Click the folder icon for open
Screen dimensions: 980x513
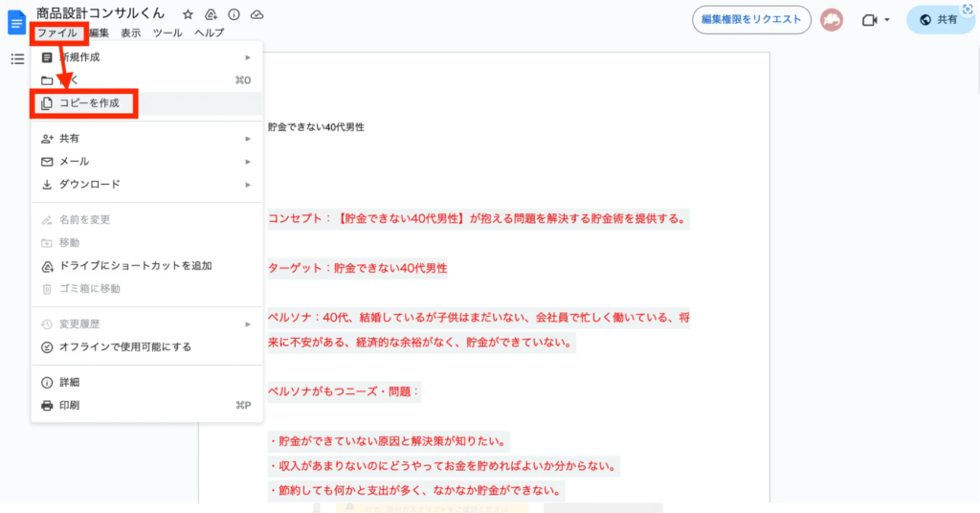[47, 80]
